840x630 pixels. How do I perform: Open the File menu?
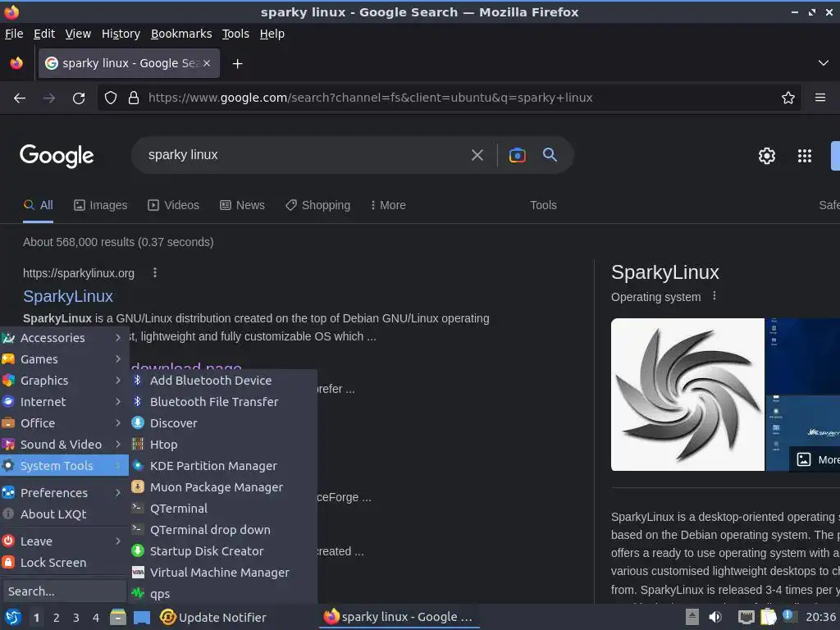click(14, 34)
